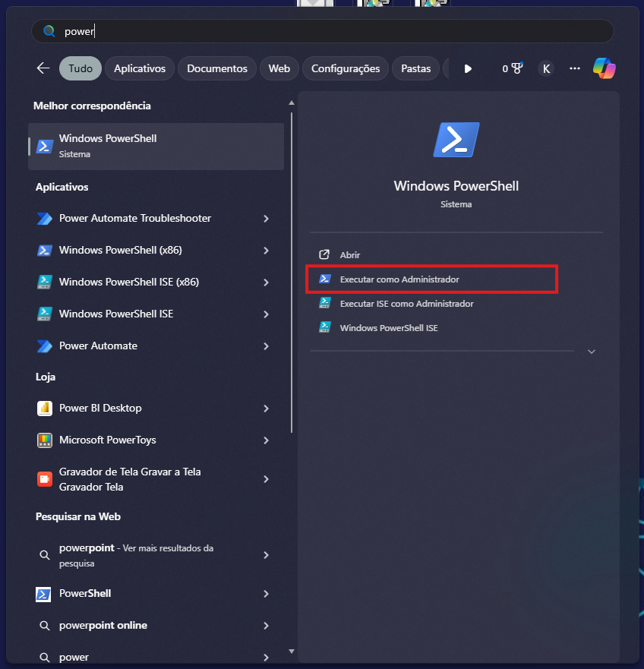Click the three-dots more options button
The height and width of the screenshot is (669, 644).
point(575,68)
